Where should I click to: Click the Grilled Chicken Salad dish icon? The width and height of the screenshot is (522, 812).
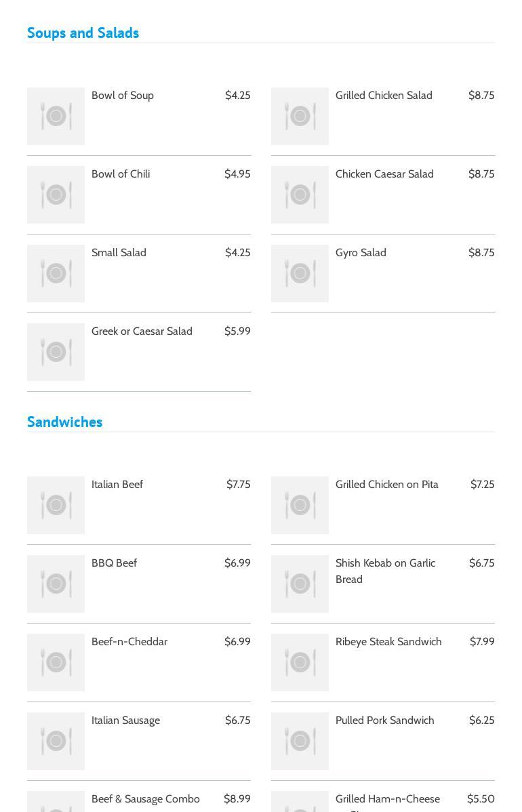[x=300, y=116]
